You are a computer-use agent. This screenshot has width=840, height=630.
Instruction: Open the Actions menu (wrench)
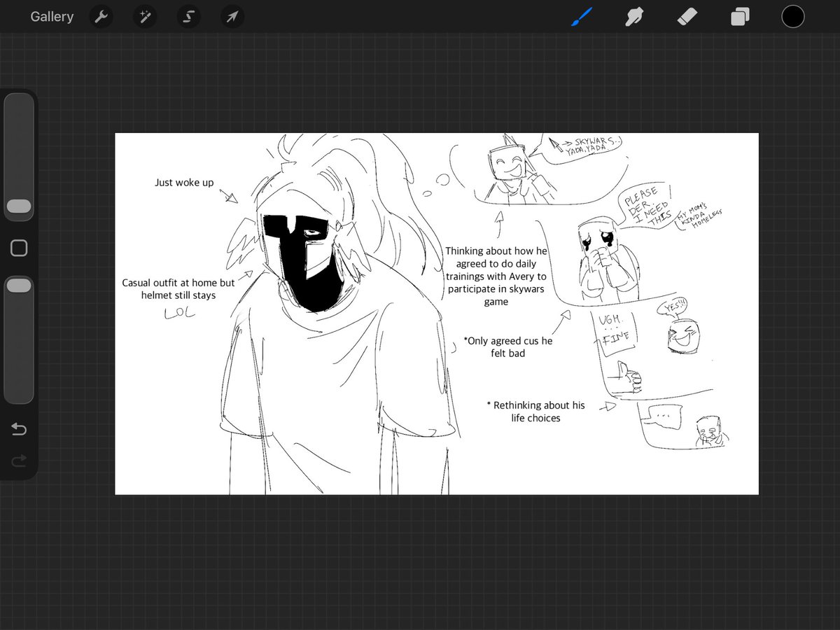101,16
